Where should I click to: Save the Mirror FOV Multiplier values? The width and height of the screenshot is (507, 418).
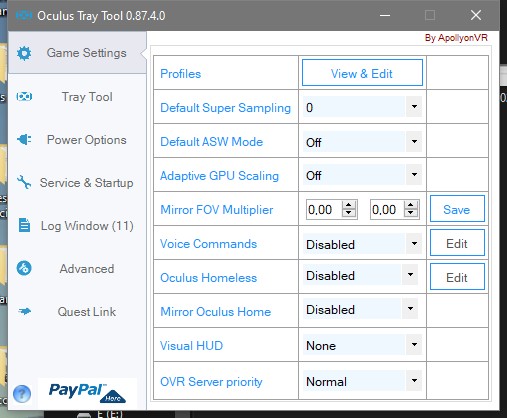click(x=457, y=209)
